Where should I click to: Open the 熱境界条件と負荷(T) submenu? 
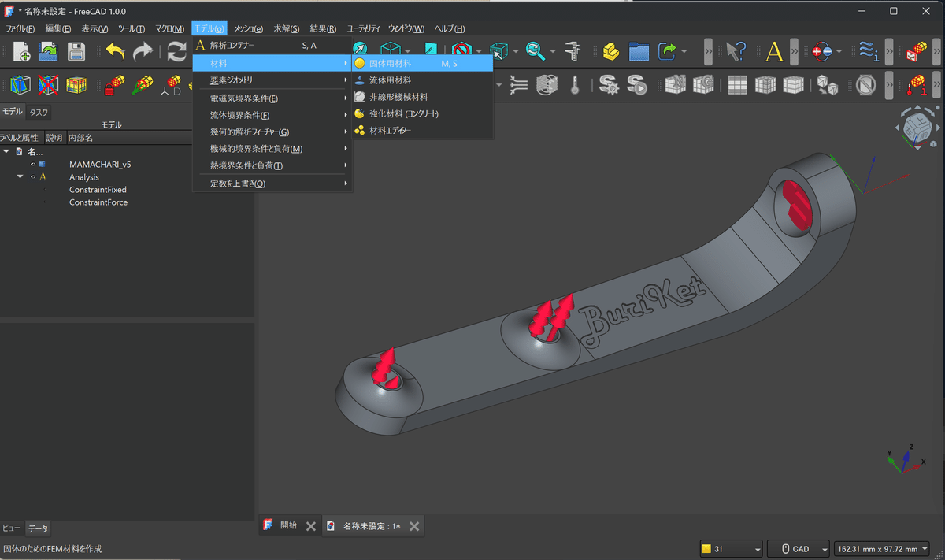click(272, 165)
